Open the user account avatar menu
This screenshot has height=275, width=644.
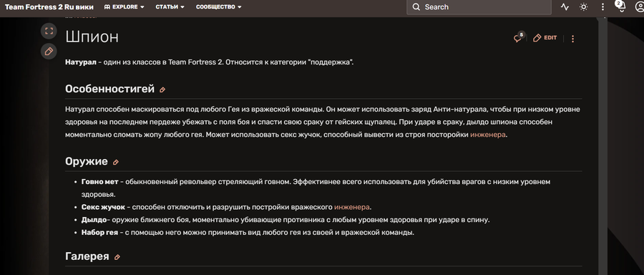point(639,7)
